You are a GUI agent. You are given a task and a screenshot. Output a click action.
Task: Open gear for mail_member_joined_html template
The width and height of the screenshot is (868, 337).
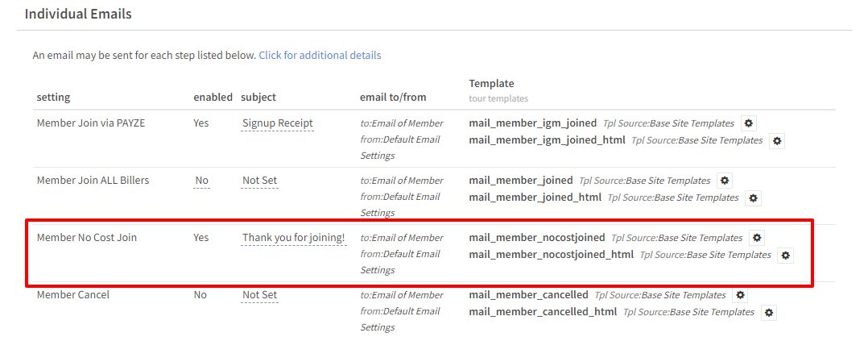point(753,198)
